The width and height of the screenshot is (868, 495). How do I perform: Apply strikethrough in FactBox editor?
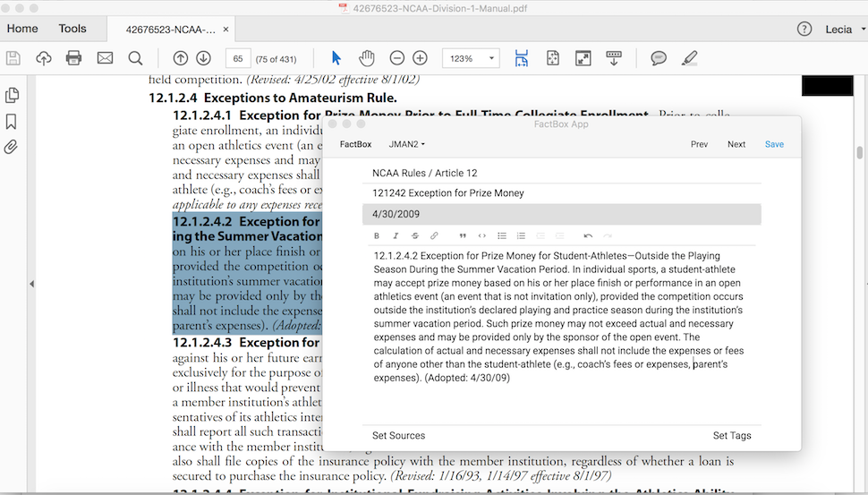coord(414,236)
